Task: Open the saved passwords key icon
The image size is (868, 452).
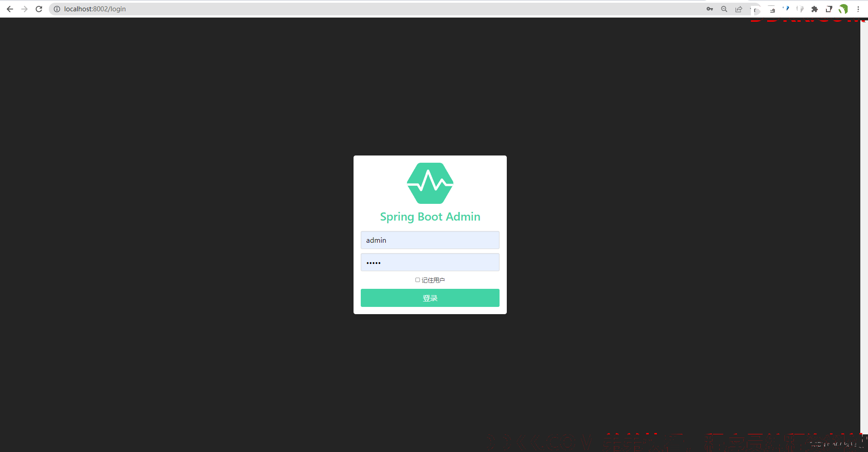Action: 710,9
